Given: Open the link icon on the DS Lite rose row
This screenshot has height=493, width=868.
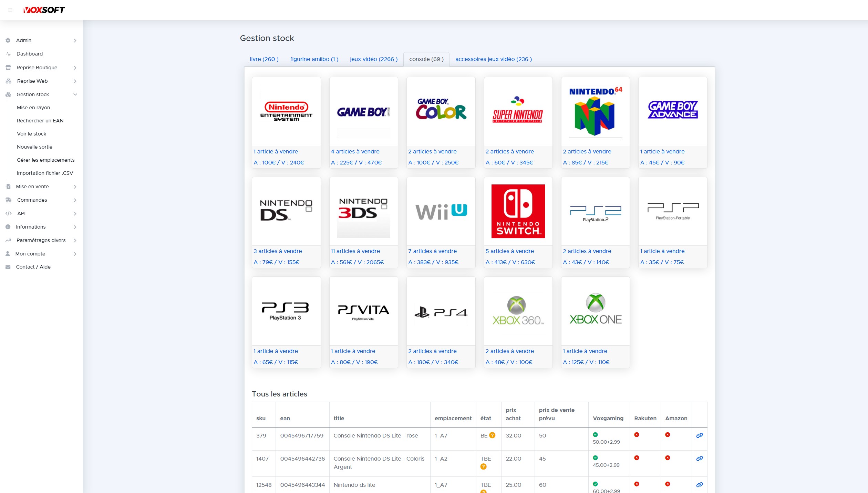Looking at the screenshot, I should [x=699, y=435].
